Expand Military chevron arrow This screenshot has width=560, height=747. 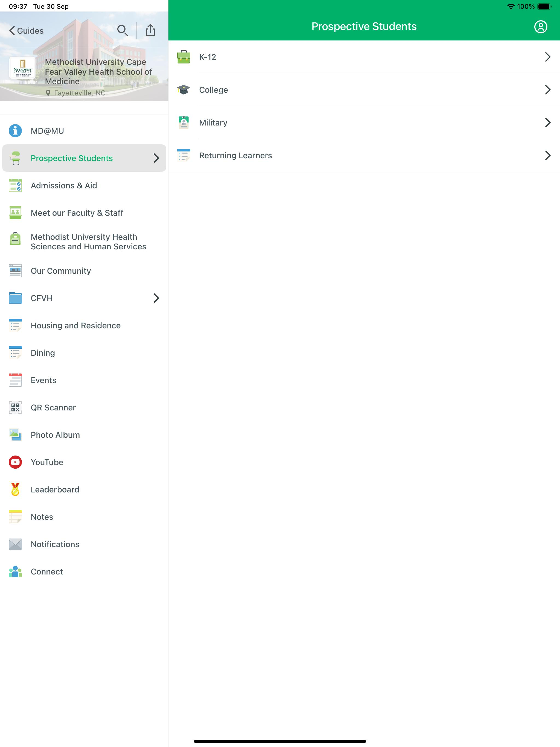pos(547,122)
